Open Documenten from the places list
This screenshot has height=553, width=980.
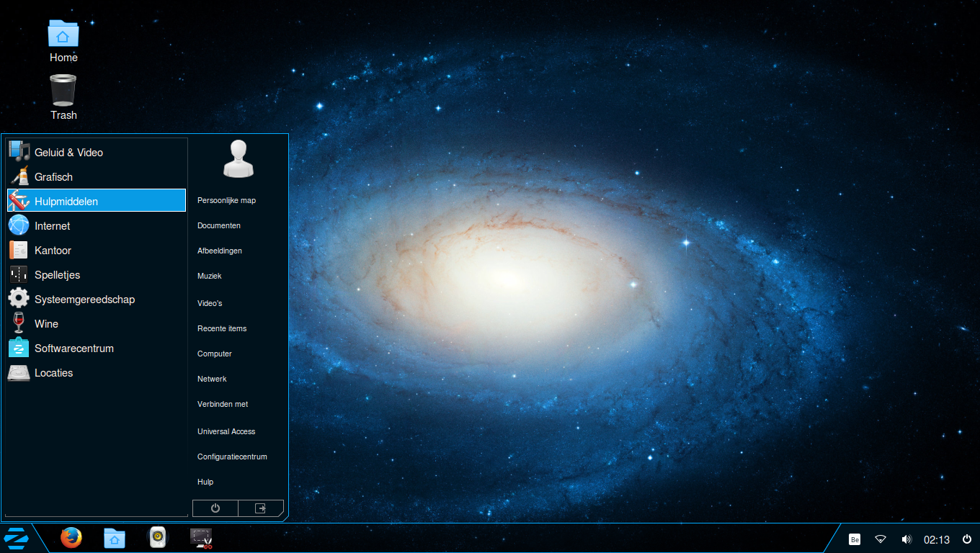(x=219, y=225)
